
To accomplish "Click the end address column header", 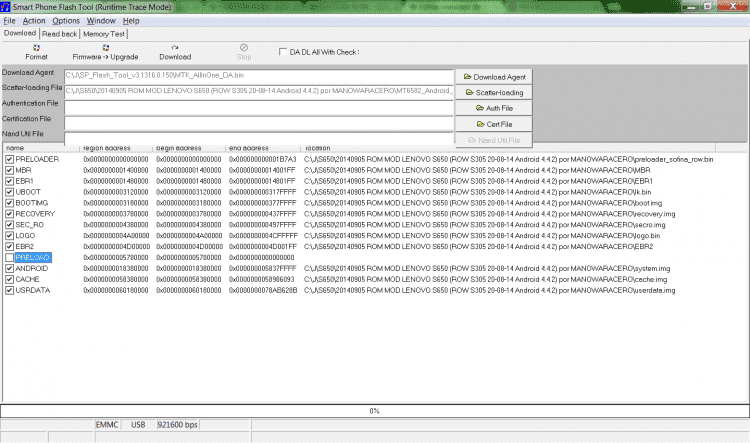I will 263,148.
